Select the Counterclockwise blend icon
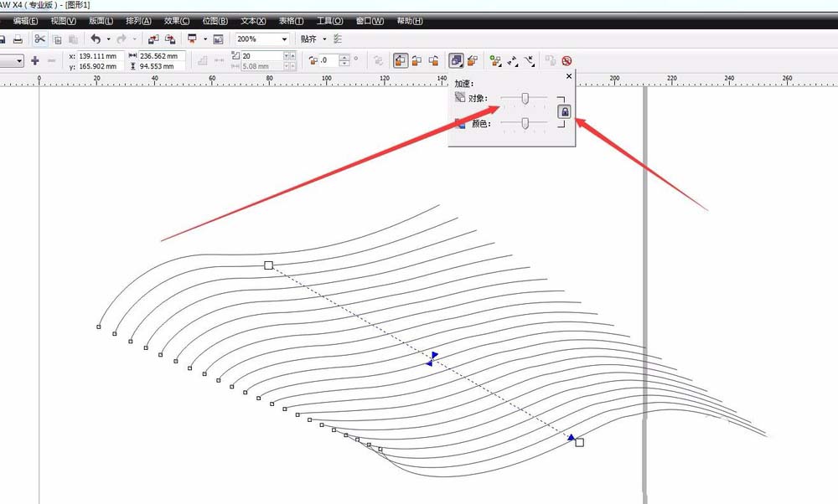 tap(433, 60)
